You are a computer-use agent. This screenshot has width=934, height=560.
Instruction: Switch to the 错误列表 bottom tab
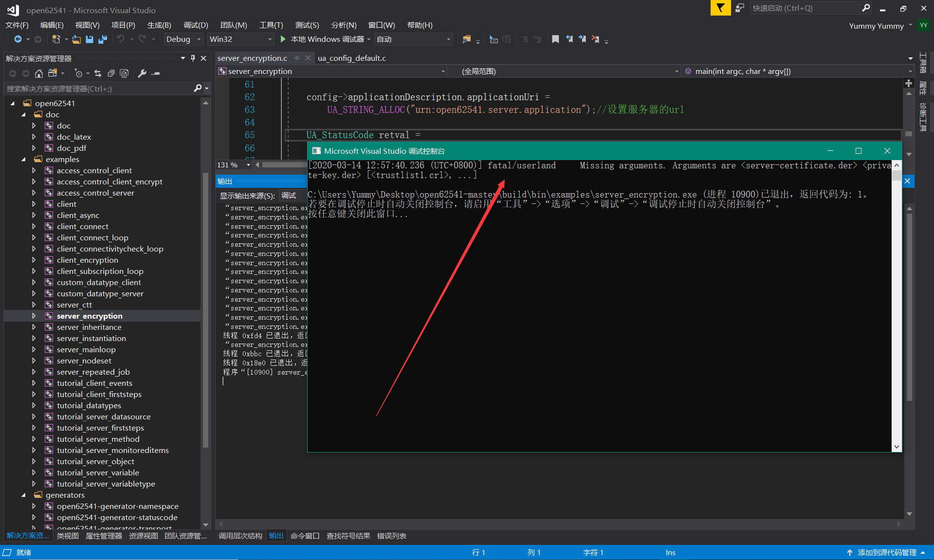click(392, 536)
